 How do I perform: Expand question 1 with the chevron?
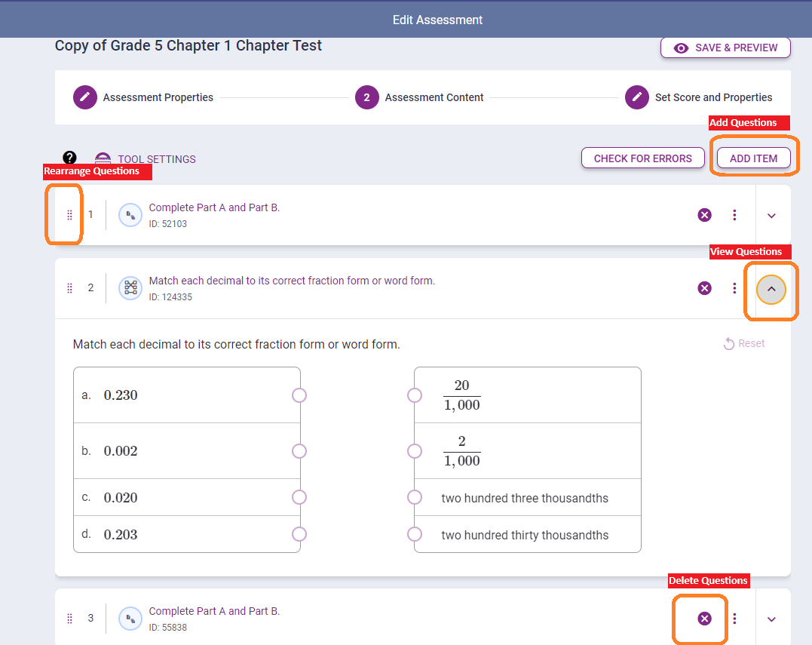(771, 216)
